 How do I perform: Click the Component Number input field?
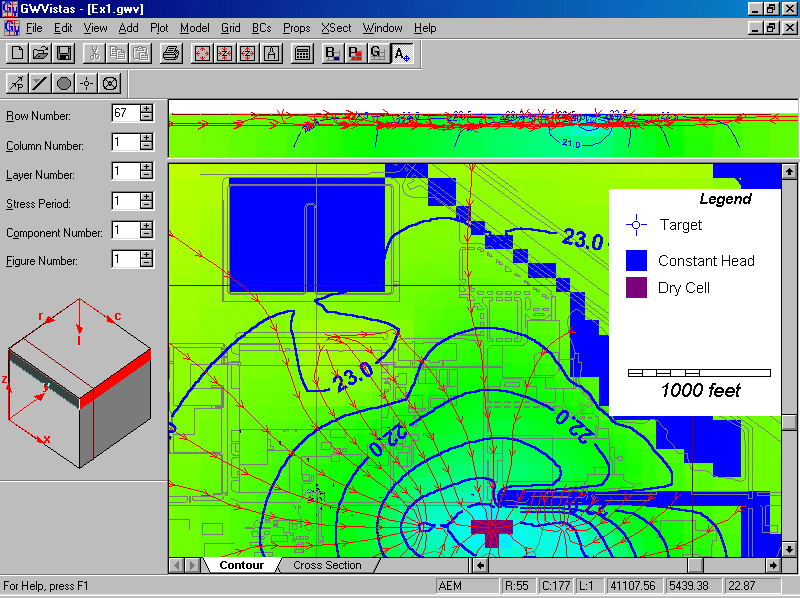coord(126,230)
